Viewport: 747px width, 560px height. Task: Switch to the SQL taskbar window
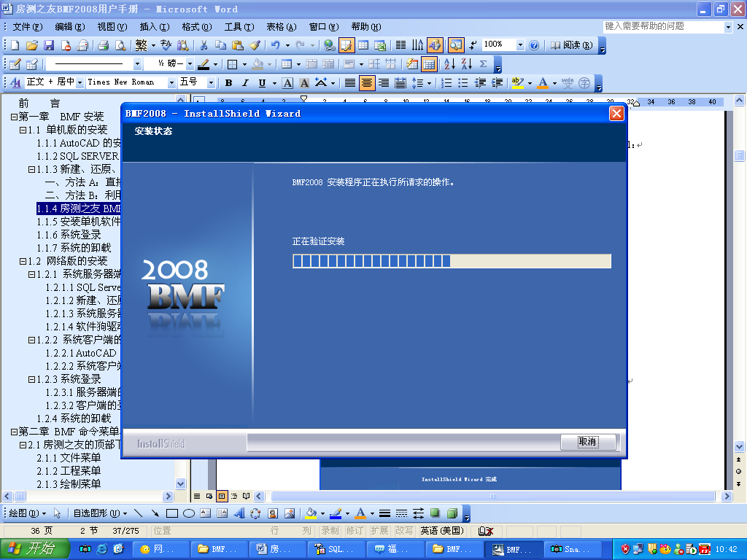coord(336,549)
